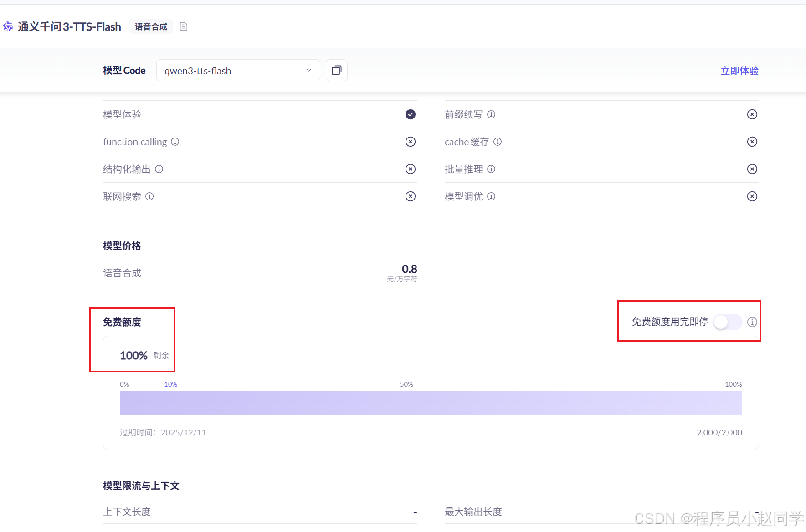Click the copy model Code icon
Screen dimensions: 806x532
(336, 70)
